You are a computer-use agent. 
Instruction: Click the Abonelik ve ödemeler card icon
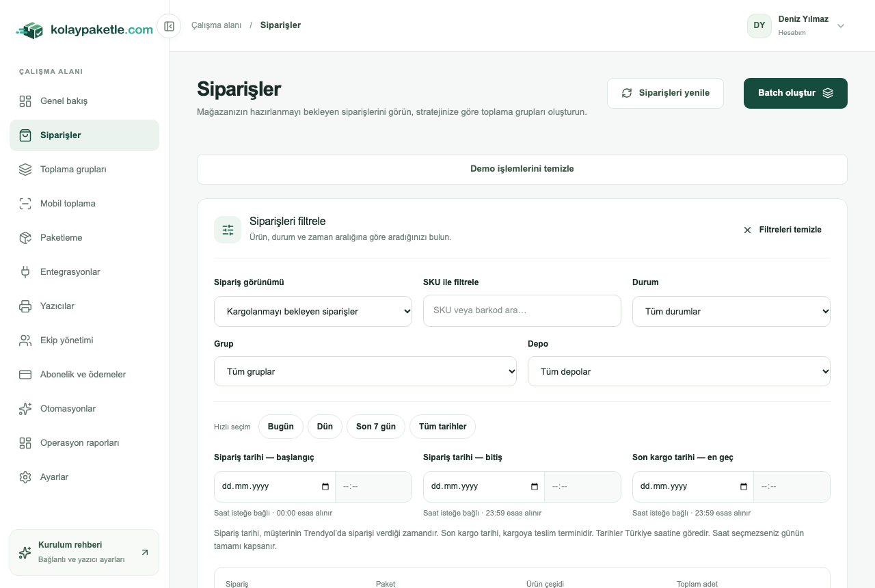click(x=25, y=375)
